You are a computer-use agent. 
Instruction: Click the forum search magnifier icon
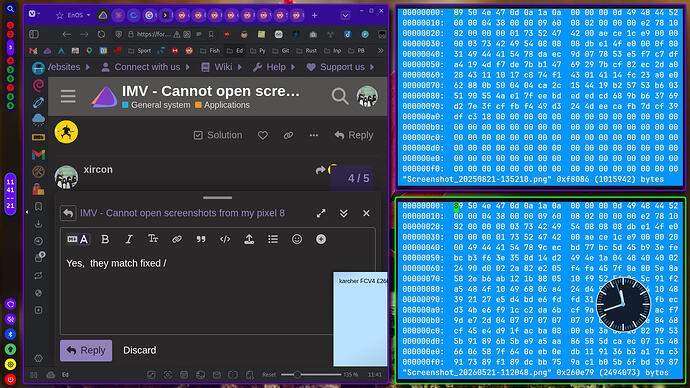(340, 96)
